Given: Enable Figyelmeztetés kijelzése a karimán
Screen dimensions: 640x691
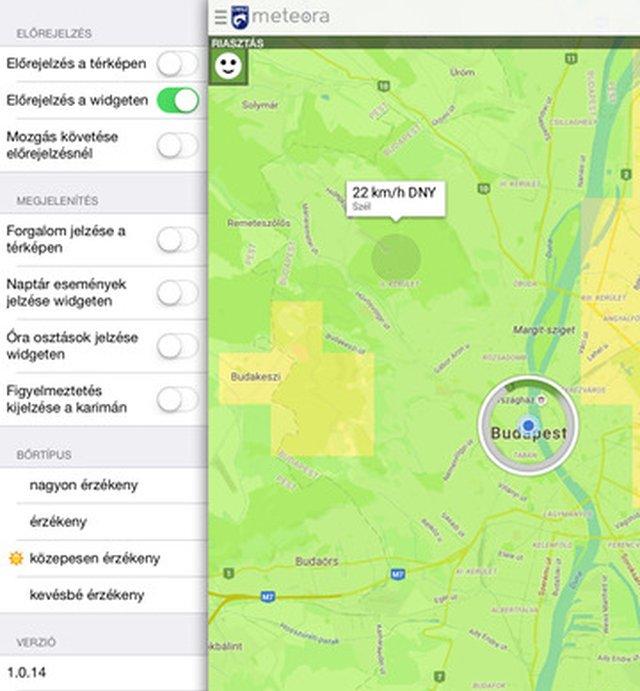Looking at the screenshot, I should click(x=177, y=399).
